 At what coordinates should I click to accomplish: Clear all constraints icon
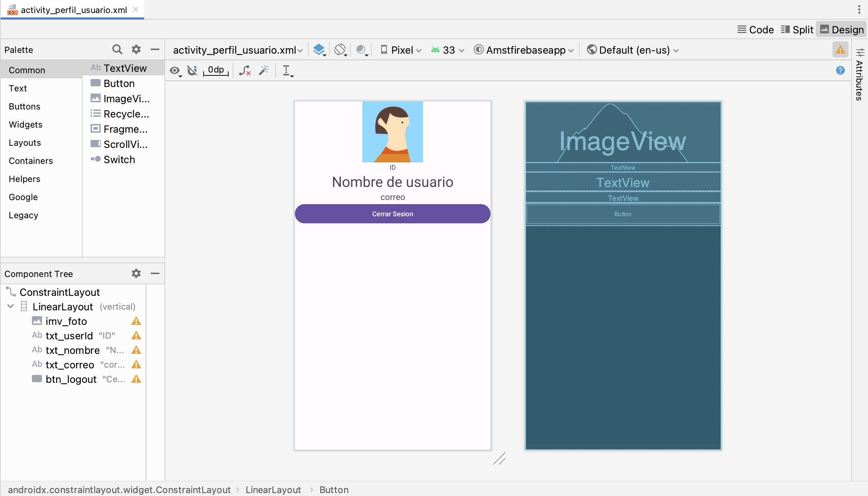(245, 70)
